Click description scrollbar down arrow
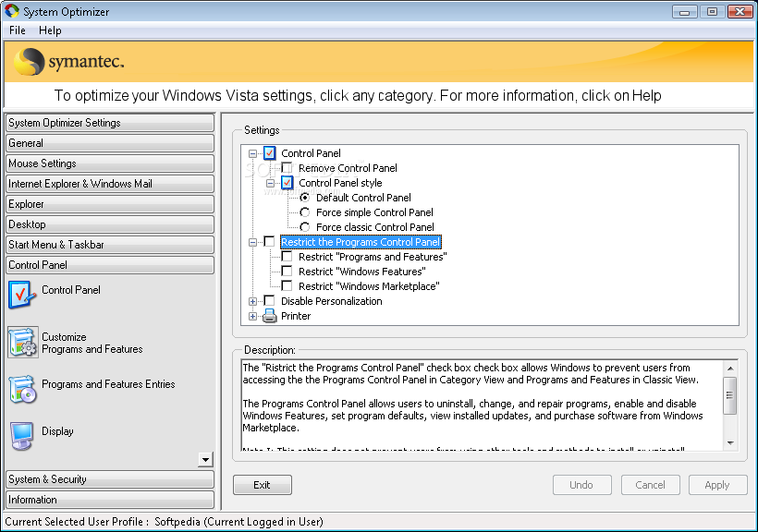Screen dimensions: 758x532 coord(730,442)
